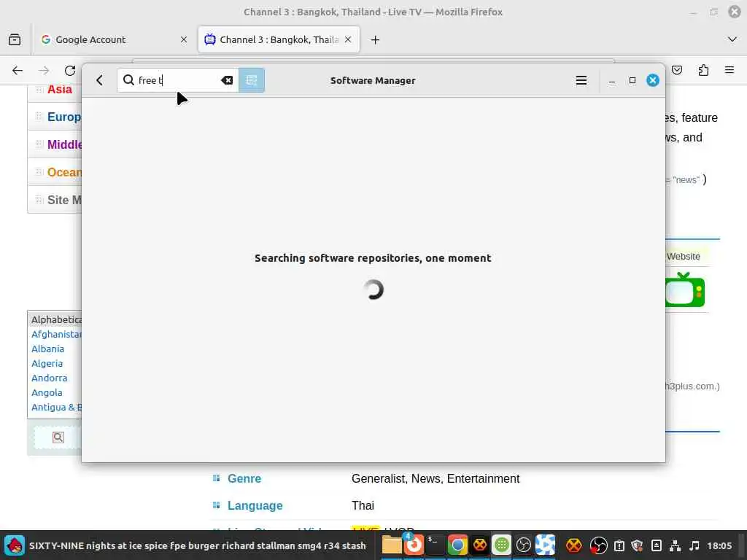The height and width of the screenshot is (560, 747).
Task: Open the Europe region link
Action: click(64, 117)
